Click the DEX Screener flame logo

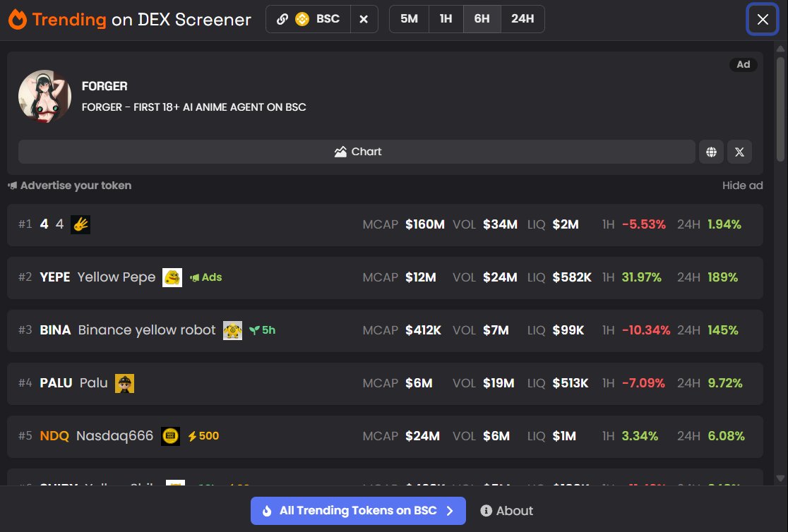pos(18,20)
